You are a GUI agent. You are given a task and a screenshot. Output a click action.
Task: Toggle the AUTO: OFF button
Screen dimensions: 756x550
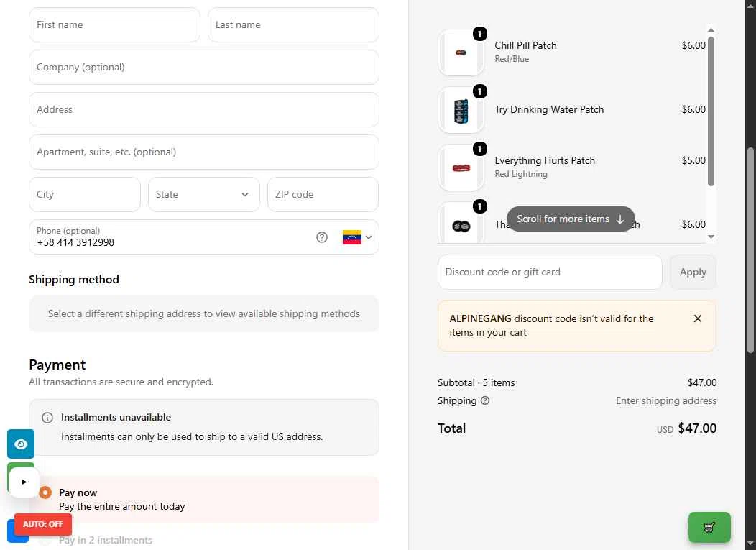[43, 524]
